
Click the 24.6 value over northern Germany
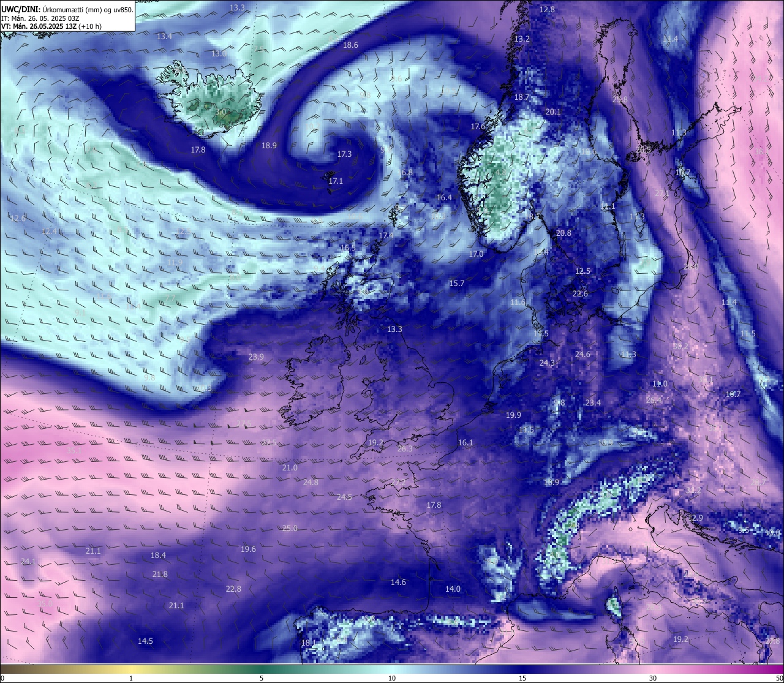[582, 355]
